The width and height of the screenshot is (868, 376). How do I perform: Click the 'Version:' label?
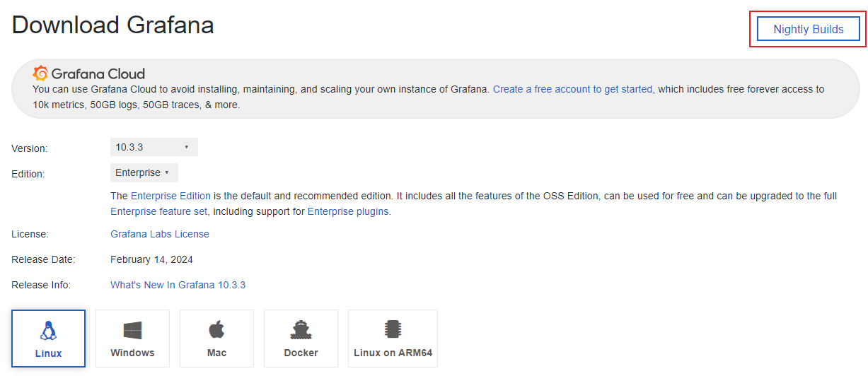click(x=30, y=148)
